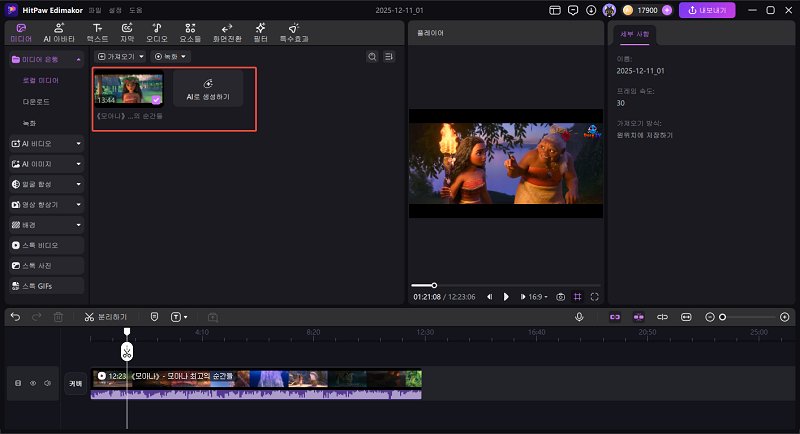Click the player progress slider handle

(434, 286)
